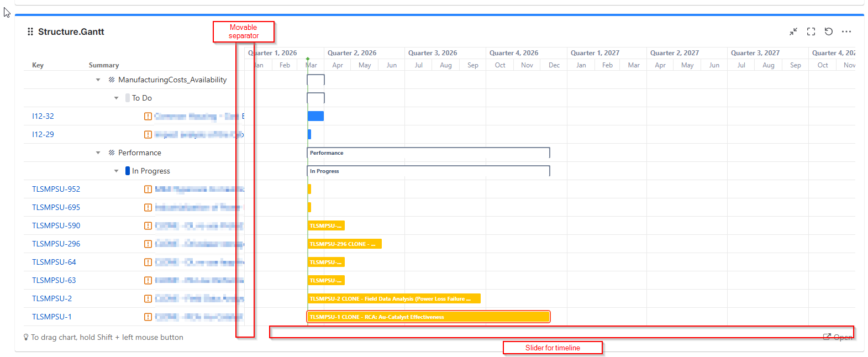
Task: Collapse the ManufacturingCosts_Availability group
Action: pyautogui.click(x=98, y=80)
